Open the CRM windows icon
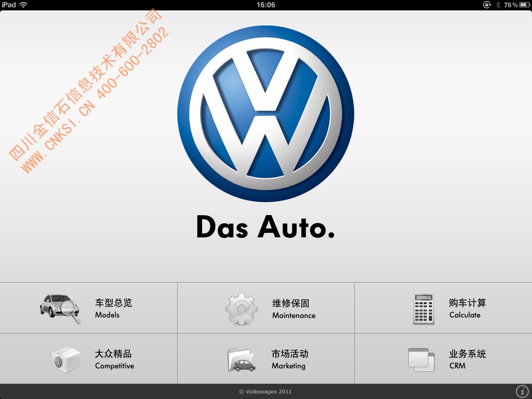The image size is (532, 399). [x=421, y=360]
